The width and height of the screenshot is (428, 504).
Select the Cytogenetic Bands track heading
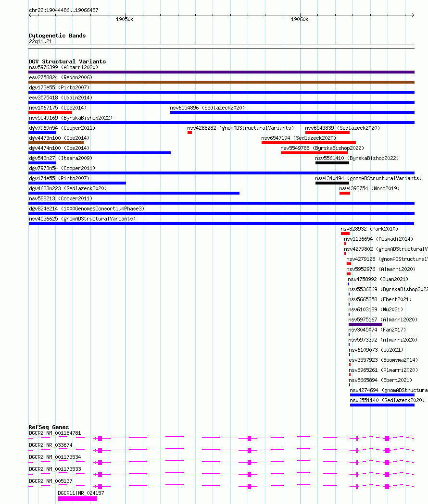tap(57, 36)
